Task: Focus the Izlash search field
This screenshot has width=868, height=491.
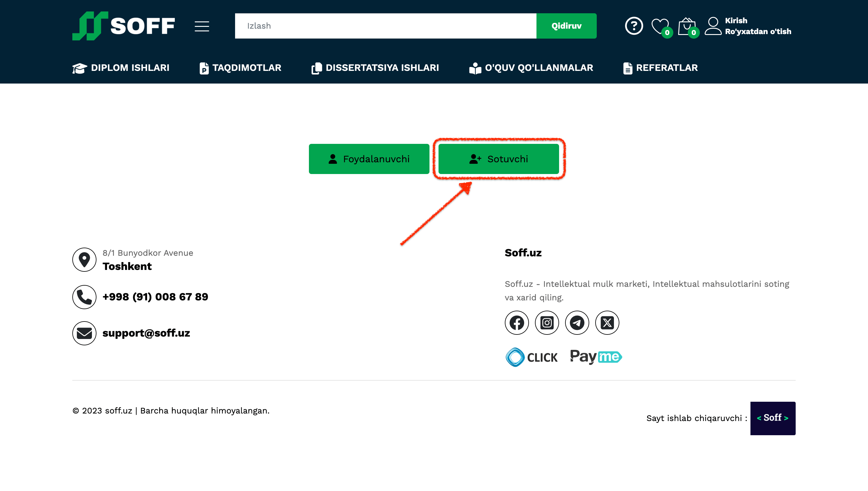Action: tap(385, 26)
